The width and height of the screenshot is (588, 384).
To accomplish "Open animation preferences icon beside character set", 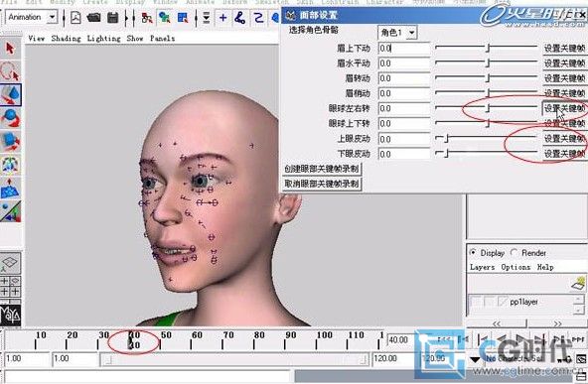I will pos(581,358).
